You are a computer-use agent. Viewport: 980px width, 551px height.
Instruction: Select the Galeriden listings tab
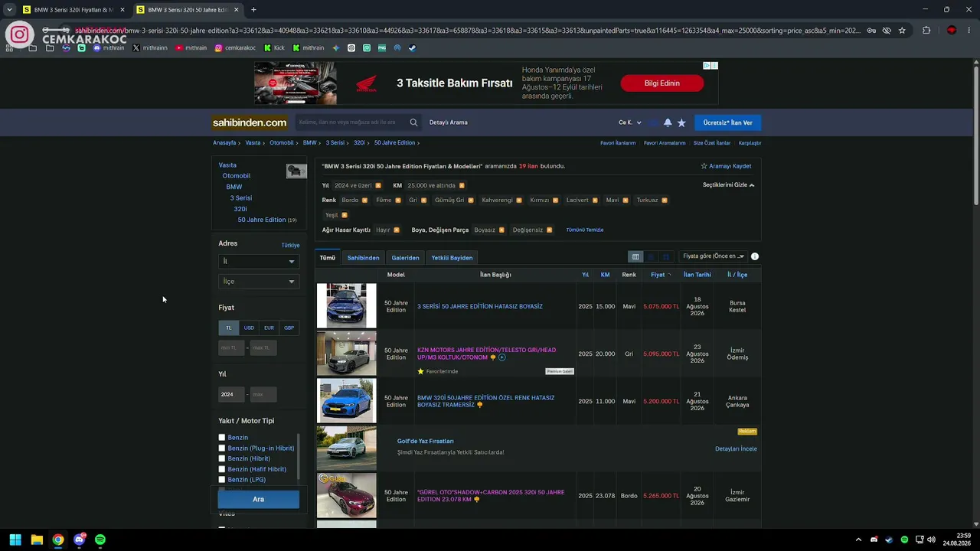405,258
